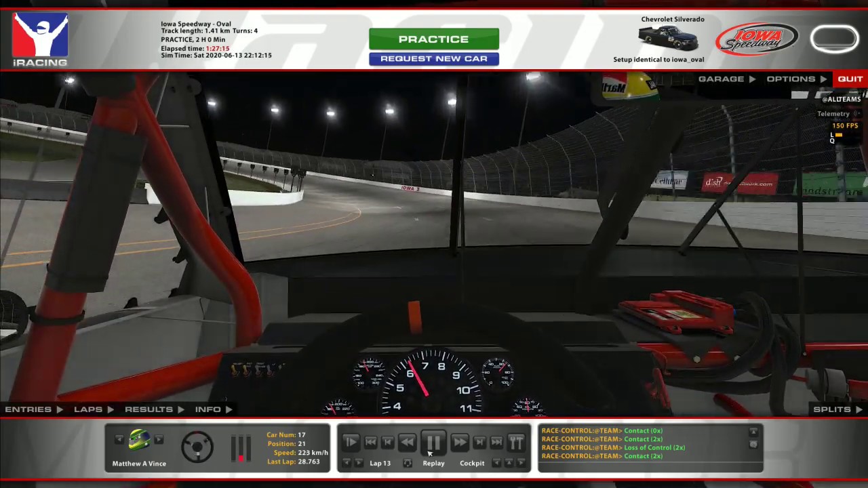Click the Elapsed time 1:27:15 value
The height and width of the screenshot is (488, 868).
click(218, 49)
